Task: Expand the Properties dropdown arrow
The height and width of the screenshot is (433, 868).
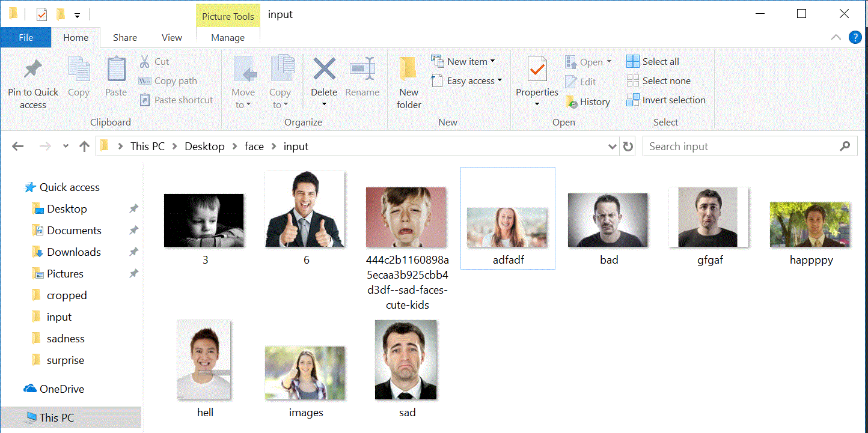Action: tap(537, 104)
